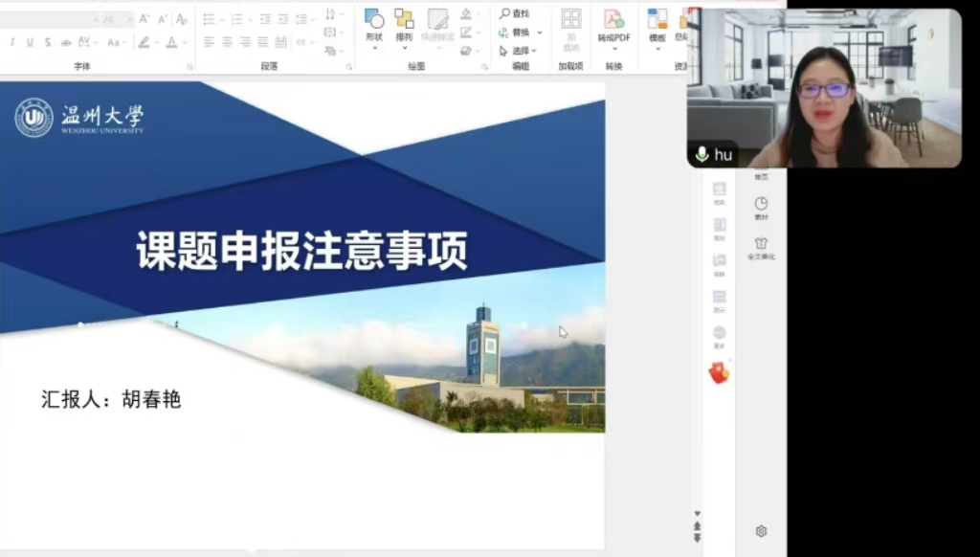Center-align the paragraph text
The width and height of the screenshot is (980, 557).
coord(227,42)
